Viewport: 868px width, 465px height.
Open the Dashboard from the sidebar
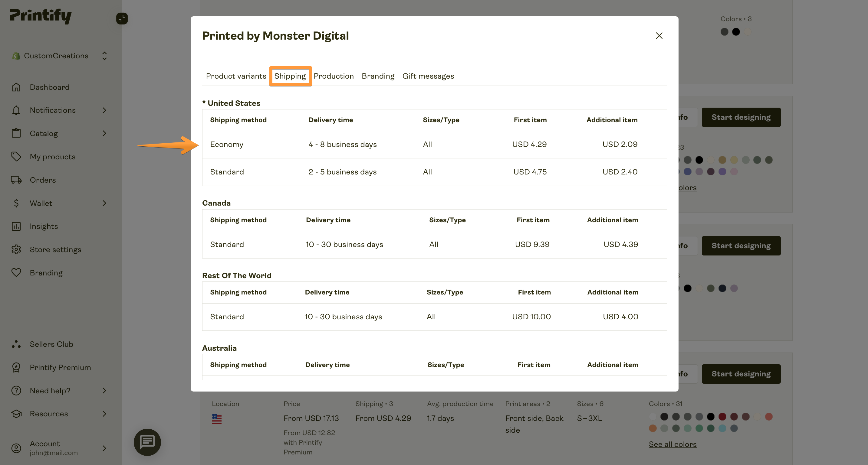(50, 87)
